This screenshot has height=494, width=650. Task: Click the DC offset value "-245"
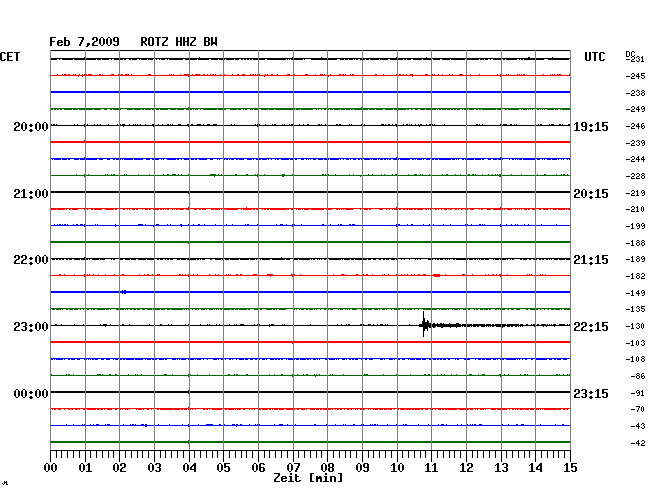pyautogui.click(x=635, y=76)
